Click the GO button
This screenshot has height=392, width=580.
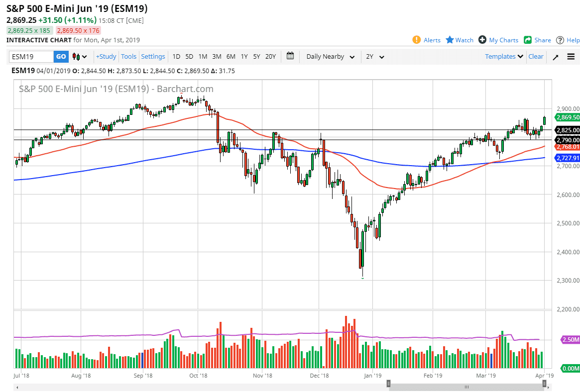[60, 57]
